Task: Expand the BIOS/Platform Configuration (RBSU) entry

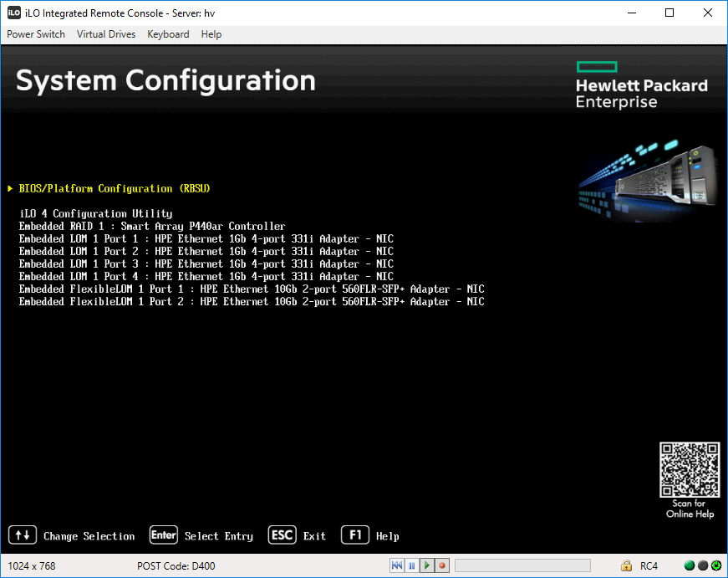Action: click(x=112, y=188)
